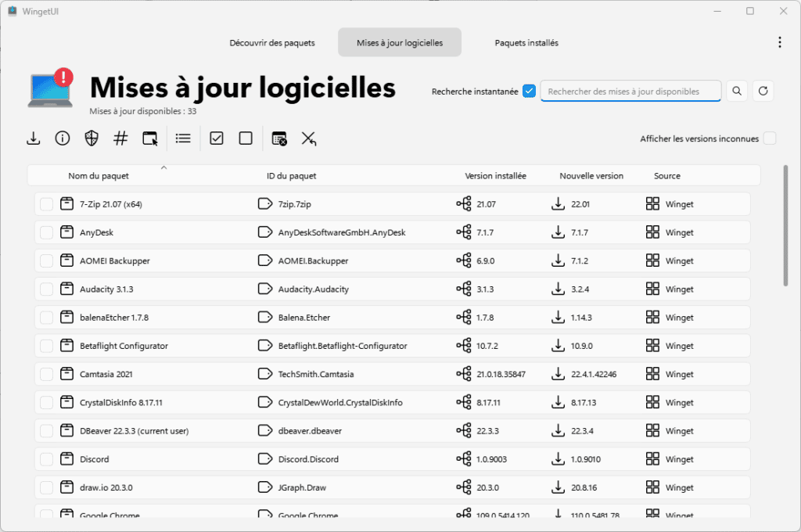Click download icon beside version 8.17.13
Image resolution: width=801 pixels, height=532 pixels.
tap(559, 403)
